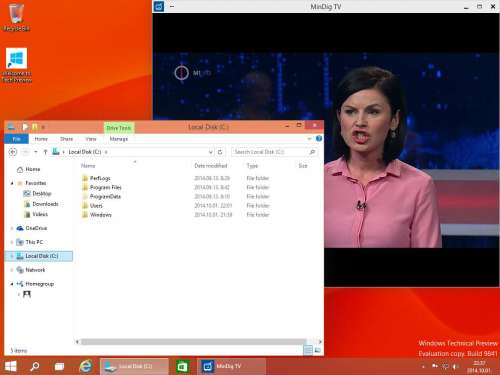Go forward in File Explorer

pyautogui.click(x=25, y=152)
